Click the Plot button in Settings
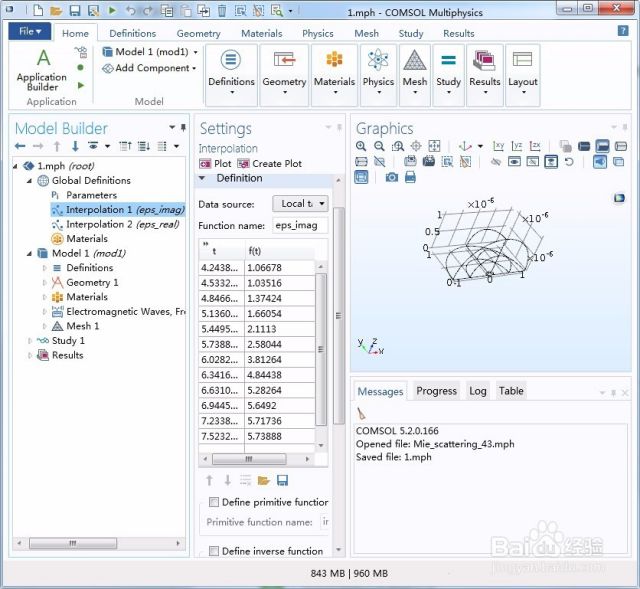Viewport: 640px width, 589px height. point(215,164)
